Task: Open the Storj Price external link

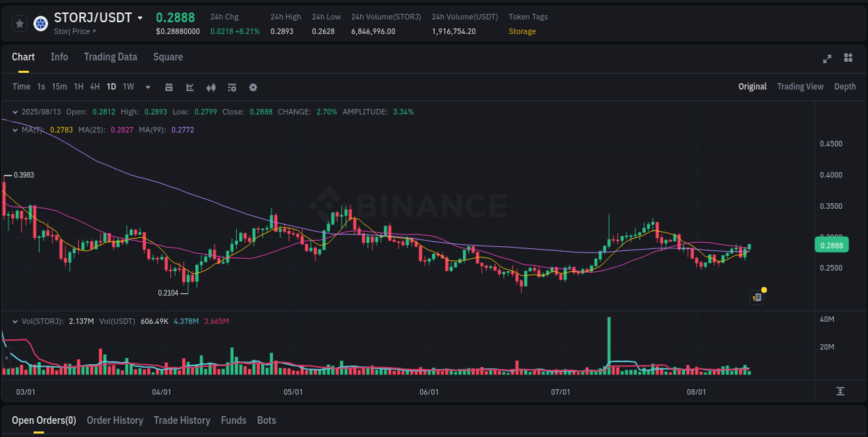Action: (x=74, y=31)
